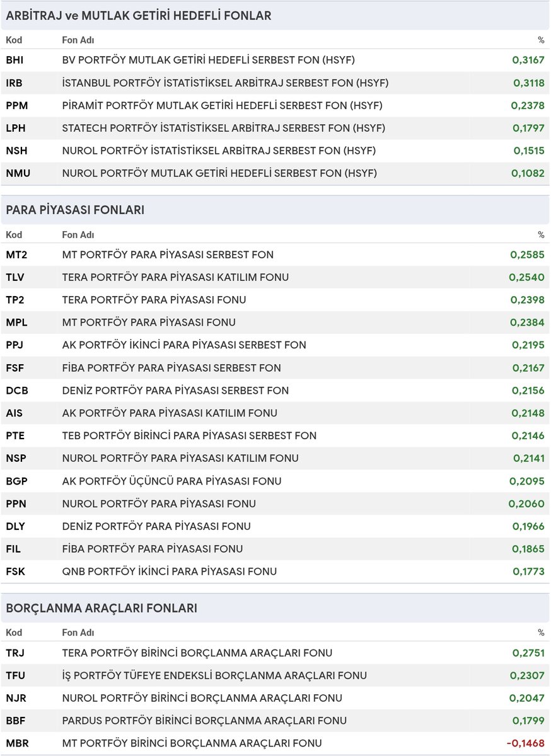Open MT PORTFÖY PARA PİYASASI SERBEST FON
This screenshot has width=551, height=756.
168,255
